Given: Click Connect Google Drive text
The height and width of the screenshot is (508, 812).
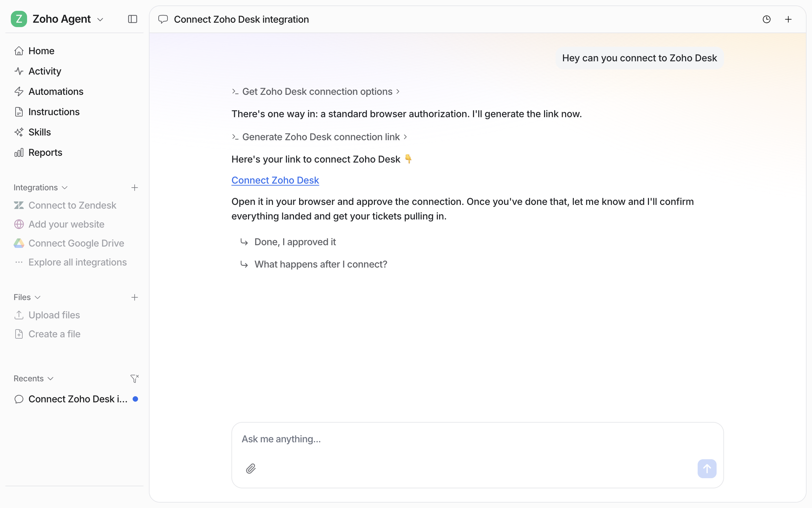Looking at the screenshot, I should (x=76, y=243).
